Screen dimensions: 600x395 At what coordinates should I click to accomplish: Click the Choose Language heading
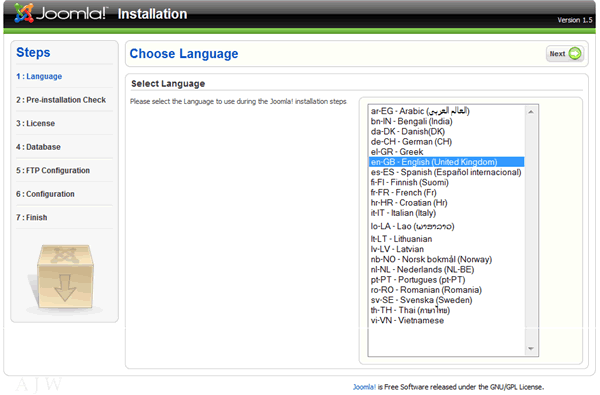(x=184, y=54)
